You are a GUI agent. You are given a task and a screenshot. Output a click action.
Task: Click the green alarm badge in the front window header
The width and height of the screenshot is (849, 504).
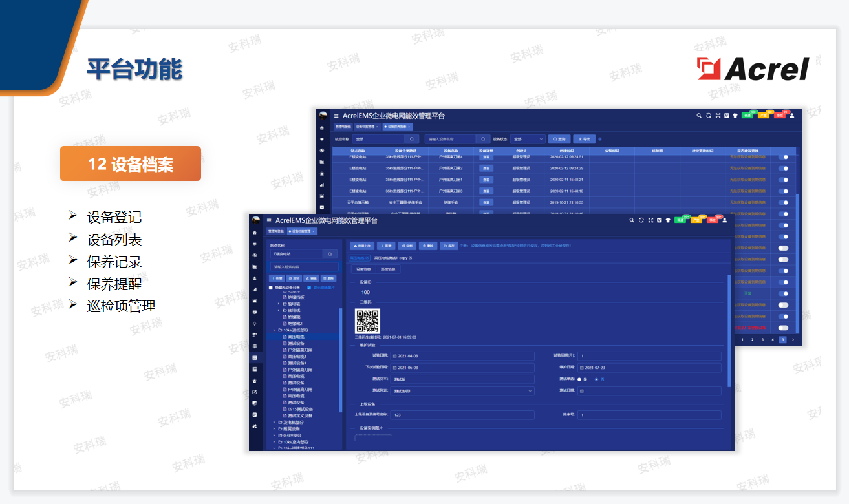tap(680, 220)
